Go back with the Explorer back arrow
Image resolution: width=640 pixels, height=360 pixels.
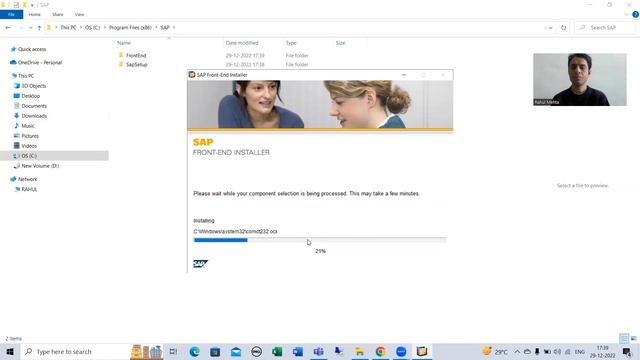pyautogui.click(x=8, y=28)
